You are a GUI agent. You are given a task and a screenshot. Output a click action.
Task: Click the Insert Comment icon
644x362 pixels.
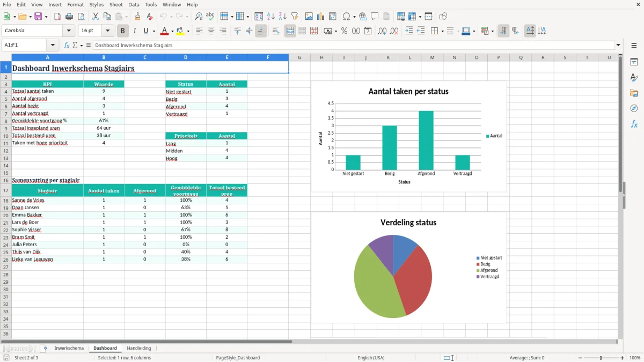pyautogui.click(x=375, y=17)
